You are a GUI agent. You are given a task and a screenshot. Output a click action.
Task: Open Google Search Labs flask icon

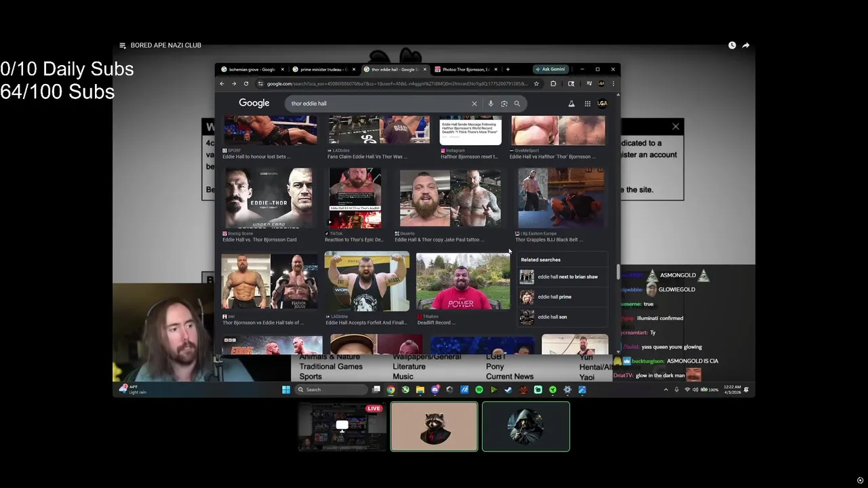pos(571,104)
